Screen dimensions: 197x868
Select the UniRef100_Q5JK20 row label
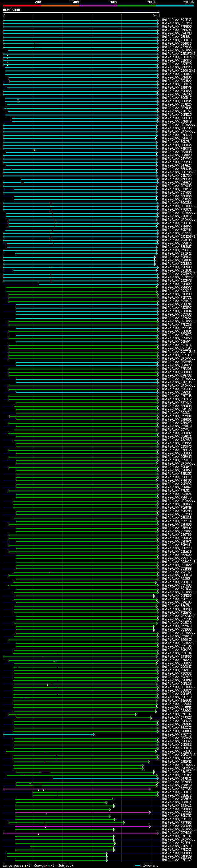(176, 104)
